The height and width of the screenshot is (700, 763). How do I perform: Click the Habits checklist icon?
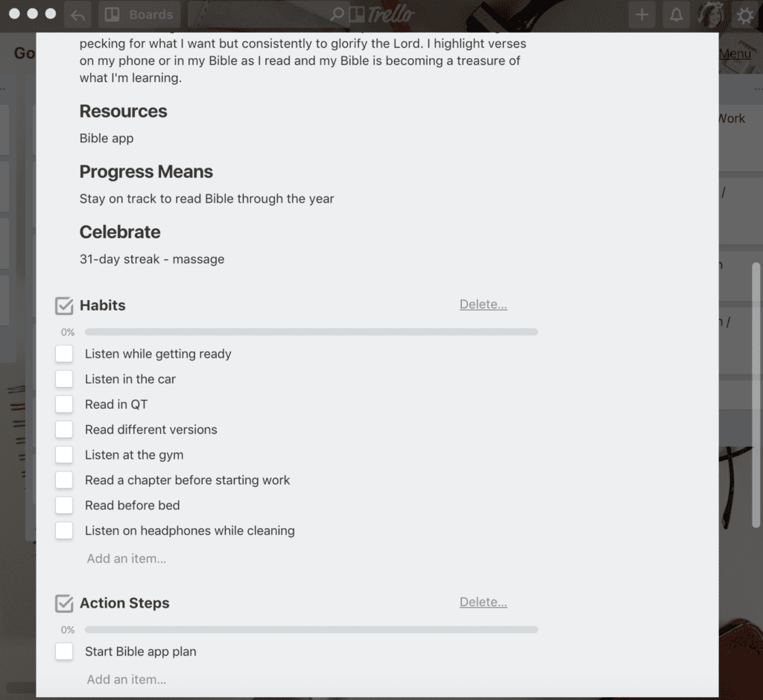point(64,305)
